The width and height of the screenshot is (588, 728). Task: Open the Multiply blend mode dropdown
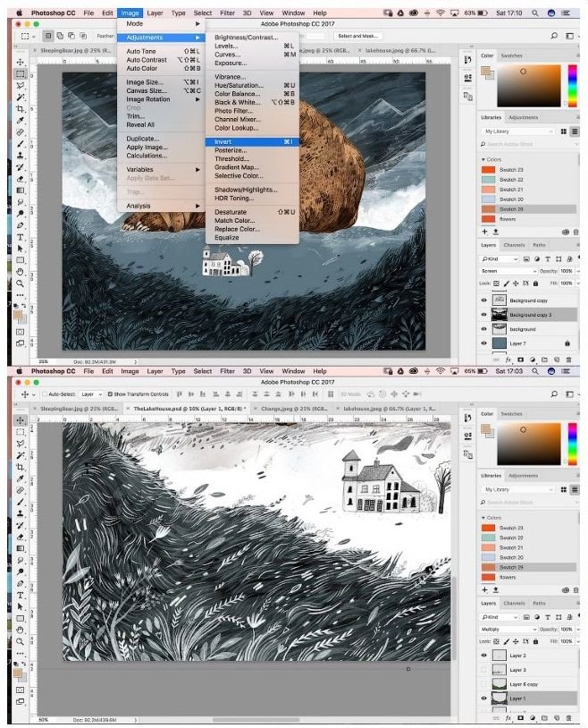coord(508,629)
